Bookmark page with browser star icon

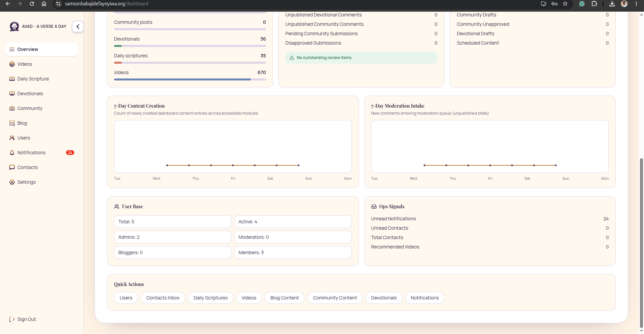pos(565,4)
